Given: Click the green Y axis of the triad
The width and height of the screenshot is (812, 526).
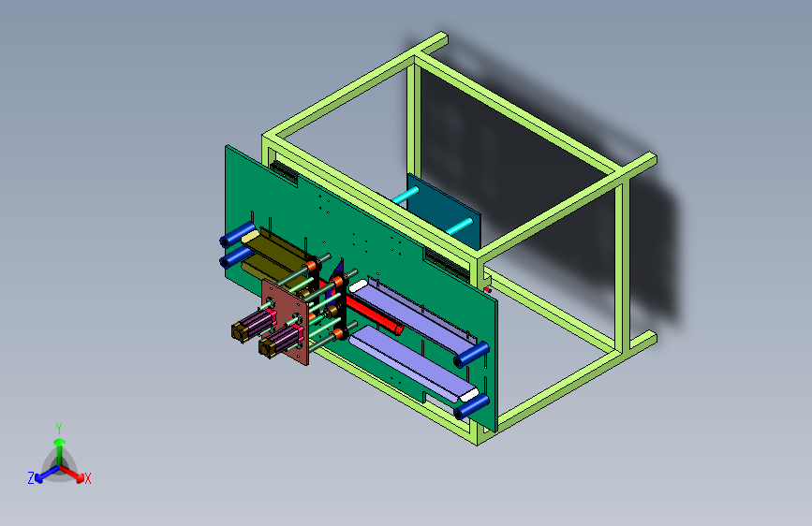Looking at the screenshot, I should point(60,451).
